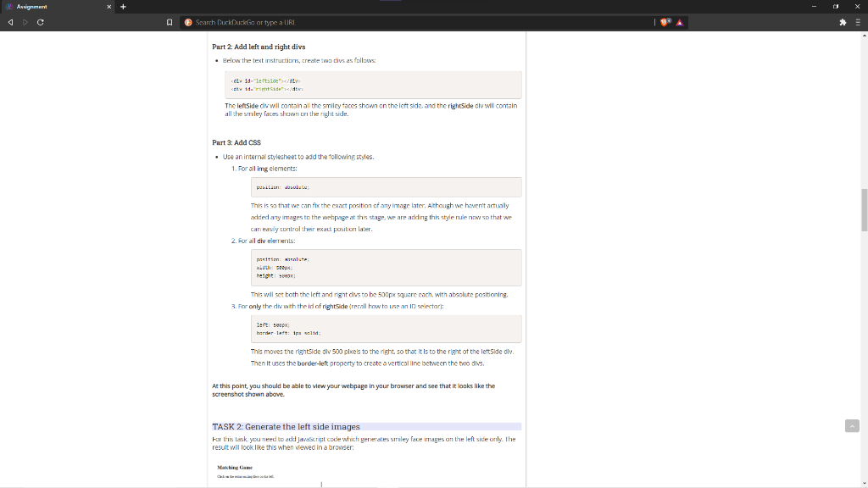Bookmark the current page
The image size is (868, 488).
168,22
